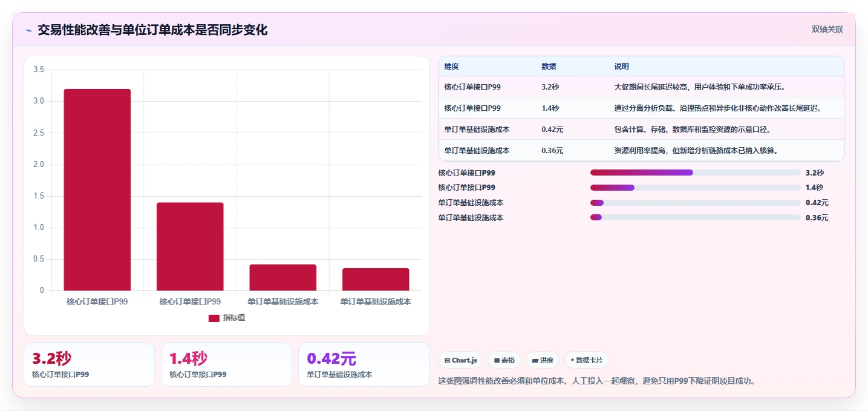
Task: Select the 表格 tag label
Action: point(508,360)
